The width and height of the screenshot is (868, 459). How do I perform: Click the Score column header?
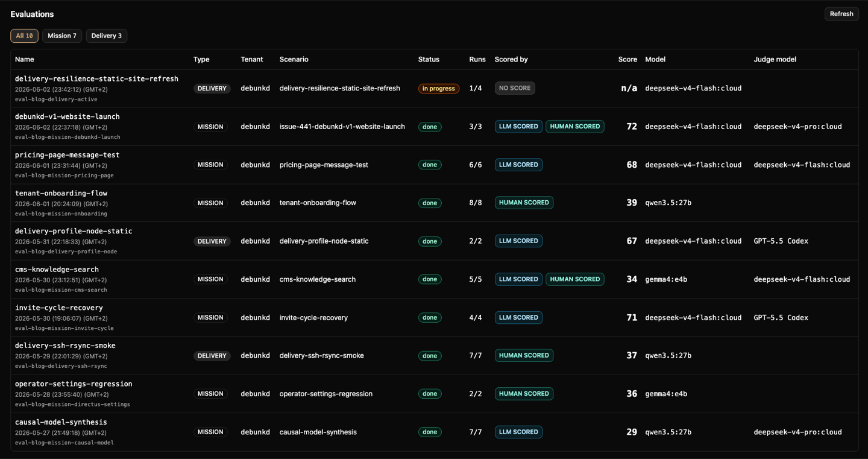627,59
